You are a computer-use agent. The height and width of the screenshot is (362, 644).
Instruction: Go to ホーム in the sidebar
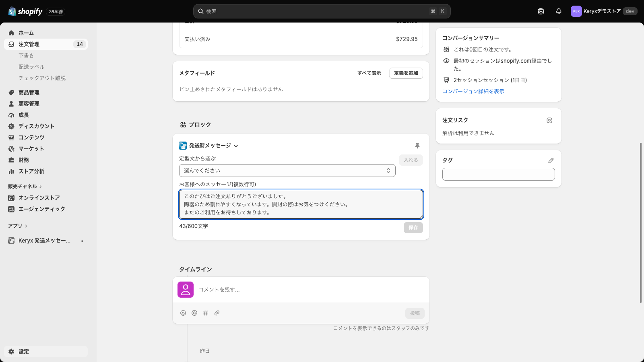[46, 33]
